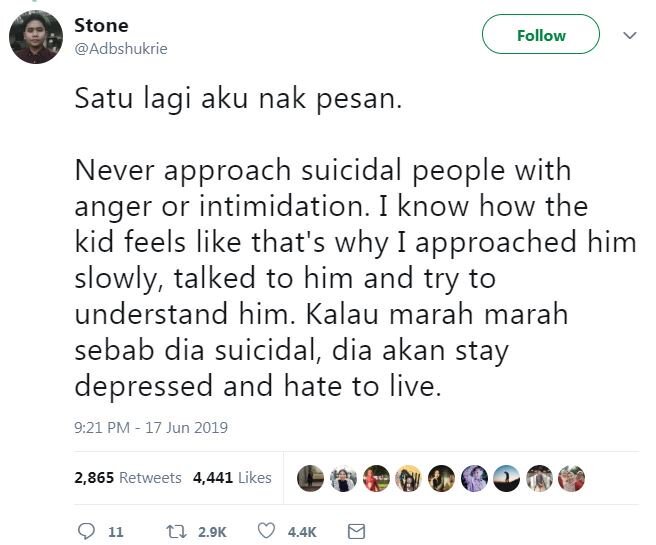Click the purple sixth liker avatar
656x545 pixels.
(474, 478)
